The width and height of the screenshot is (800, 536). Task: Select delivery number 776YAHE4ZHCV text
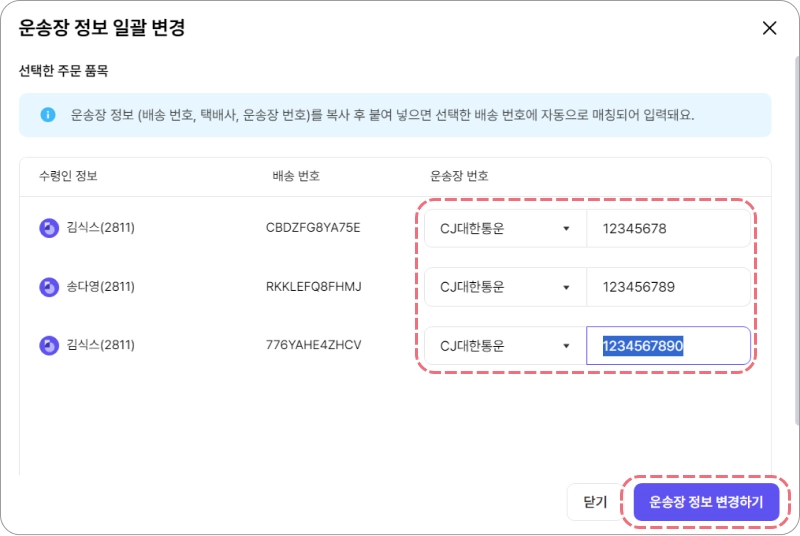313,345
